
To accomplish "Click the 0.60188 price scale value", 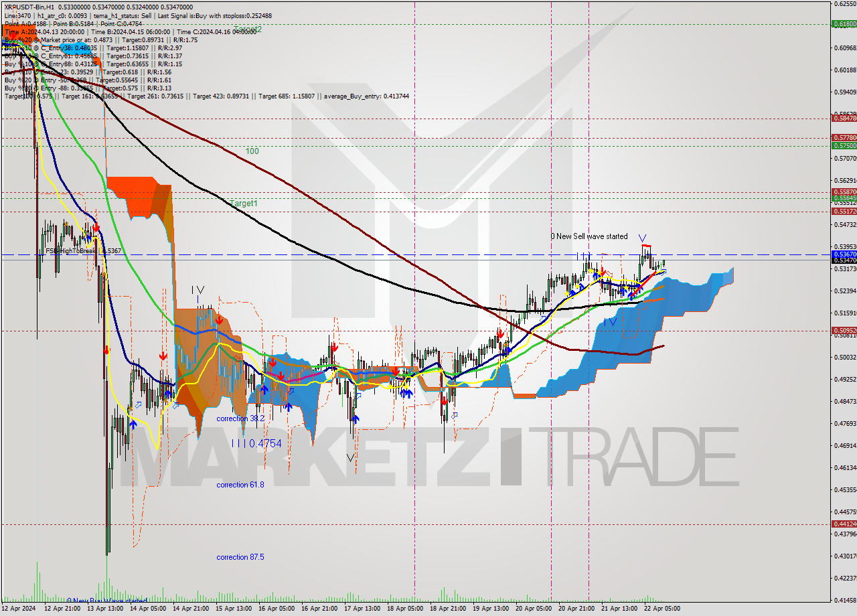I will (845, 70).
